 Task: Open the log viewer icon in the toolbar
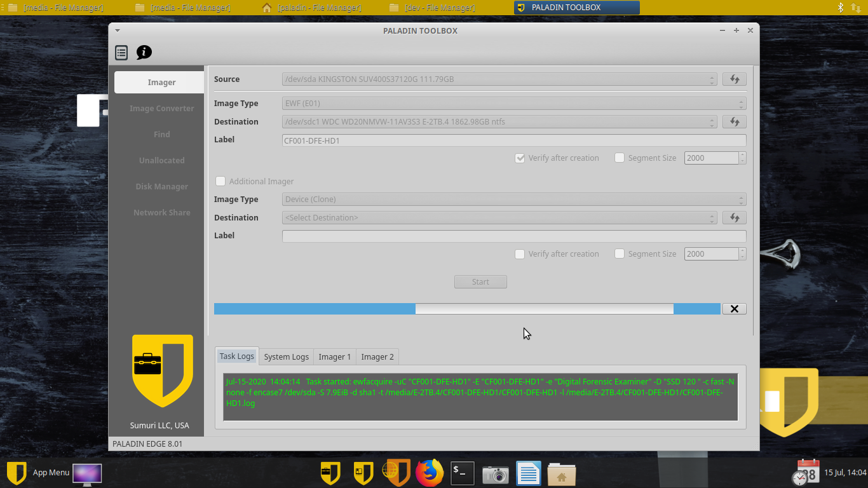point(121,53)
